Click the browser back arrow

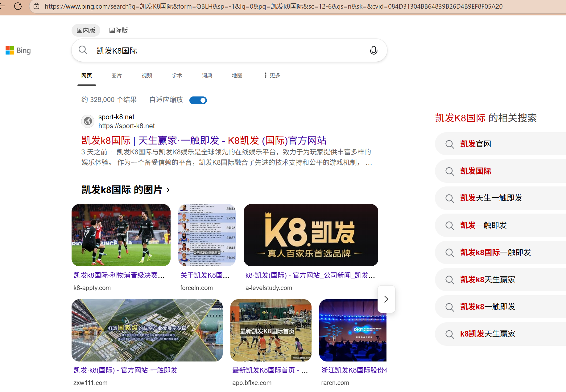2,6
